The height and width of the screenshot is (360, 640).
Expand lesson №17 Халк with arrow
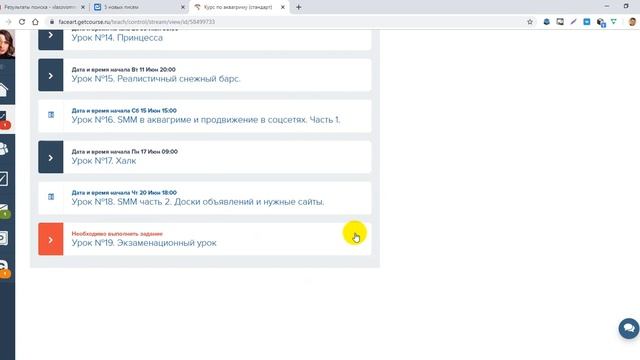point(51,157)
